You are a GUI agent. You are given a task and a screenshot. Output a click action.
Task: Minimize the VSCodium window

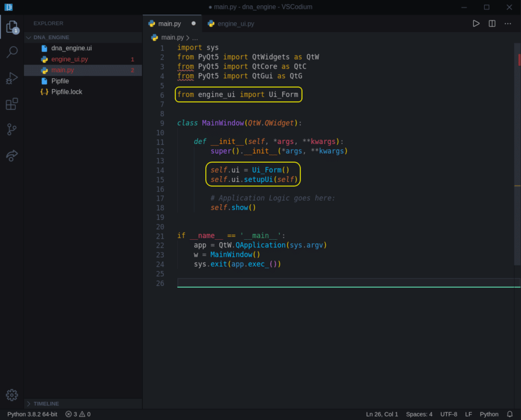464,7
